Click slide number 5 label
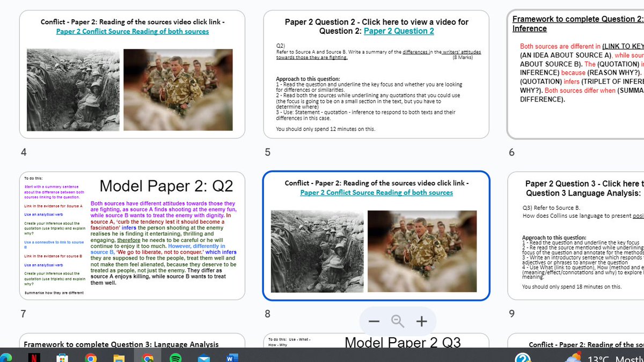644x362 pixels. 267,152
